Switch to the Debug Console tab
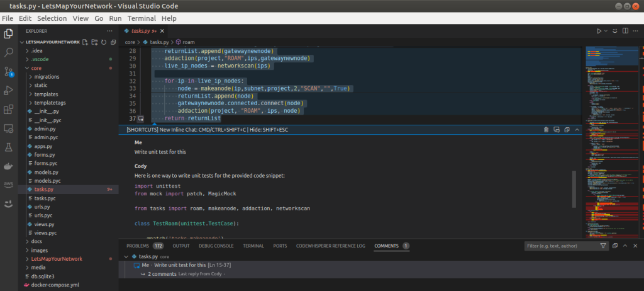Viewport: 644px width, 291px height. 216,246
